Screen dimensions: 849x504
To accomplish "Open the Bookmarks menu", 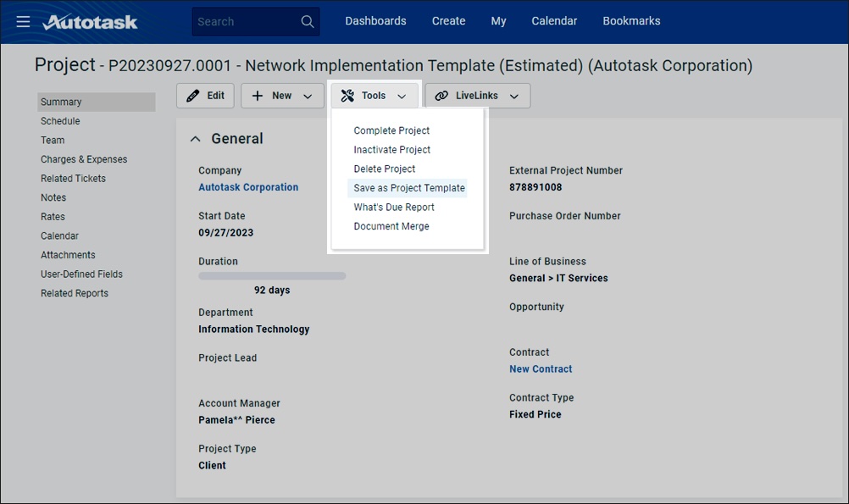I will click(x=631, y=21).
